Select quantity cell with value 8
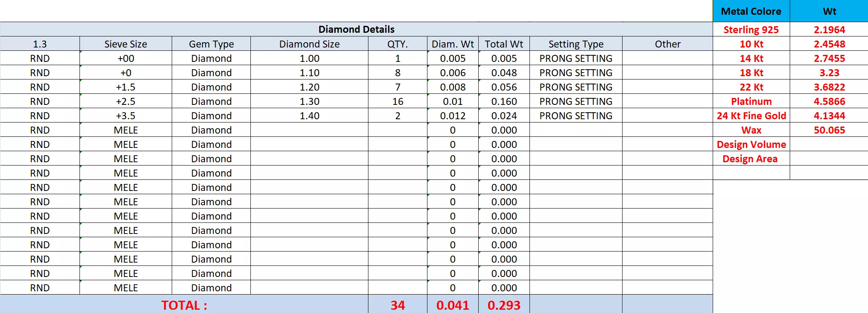 point(398,73)
